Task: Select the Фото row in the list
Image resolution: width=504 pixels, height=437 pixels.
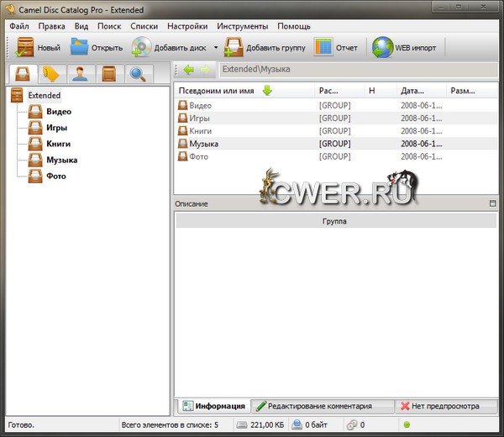Action: [199, 156]
